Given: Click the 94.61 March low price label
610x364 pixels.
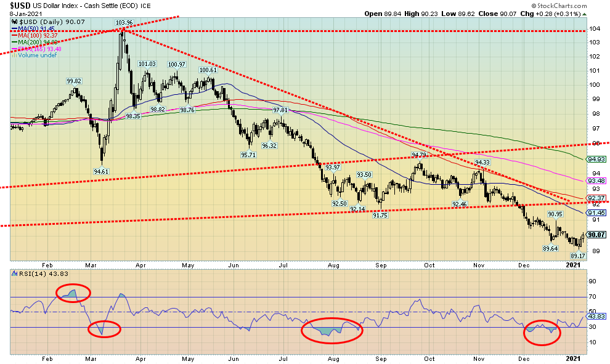Looking at the screenshot, I should point(101,171).
